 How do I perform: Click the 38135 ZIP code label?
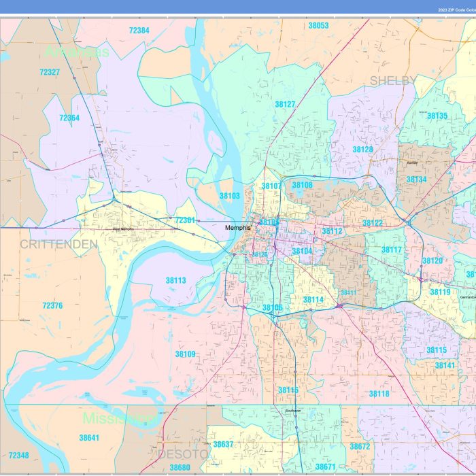(437, 116)
